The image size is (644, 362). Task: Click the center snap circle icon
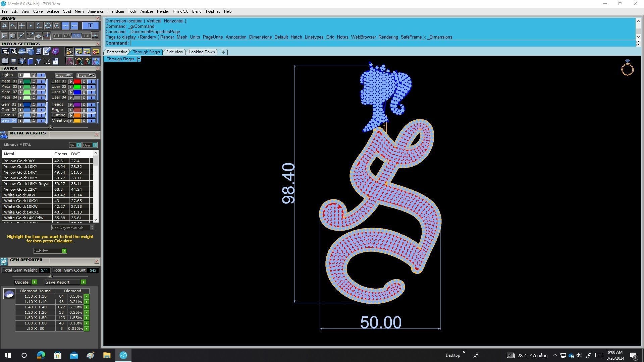[57, 26]
